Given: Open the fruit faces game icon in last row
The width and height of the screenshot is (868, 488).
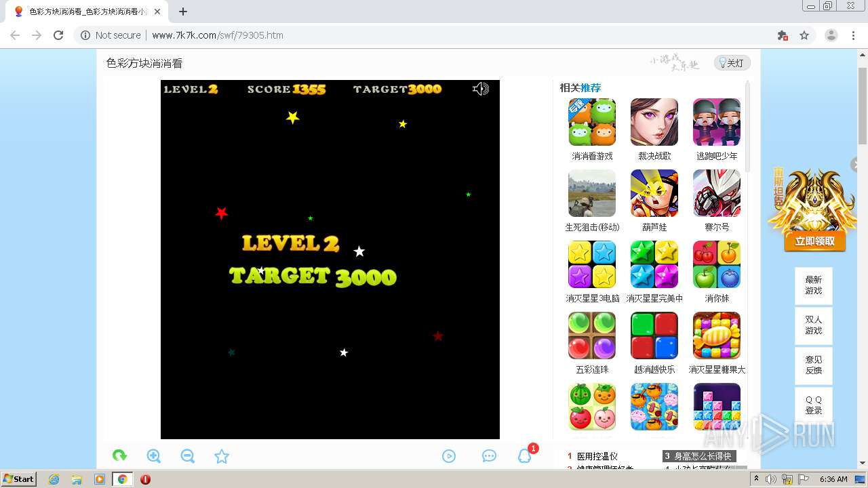Looking at the screenshot, I should (592, 407).
